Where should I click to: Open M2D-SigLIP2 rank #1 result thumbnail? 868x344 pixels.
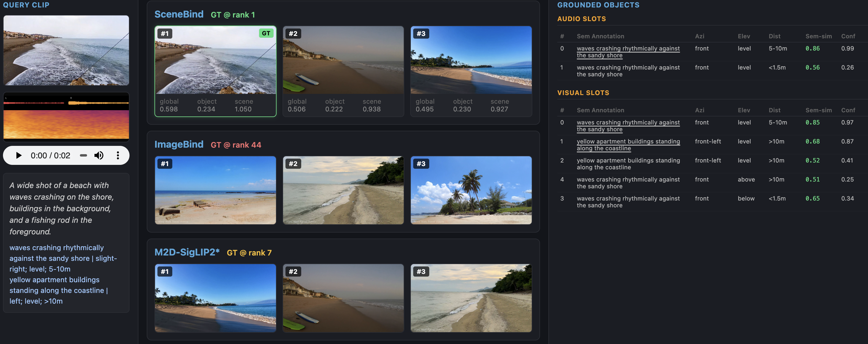[x=215, y=298]
